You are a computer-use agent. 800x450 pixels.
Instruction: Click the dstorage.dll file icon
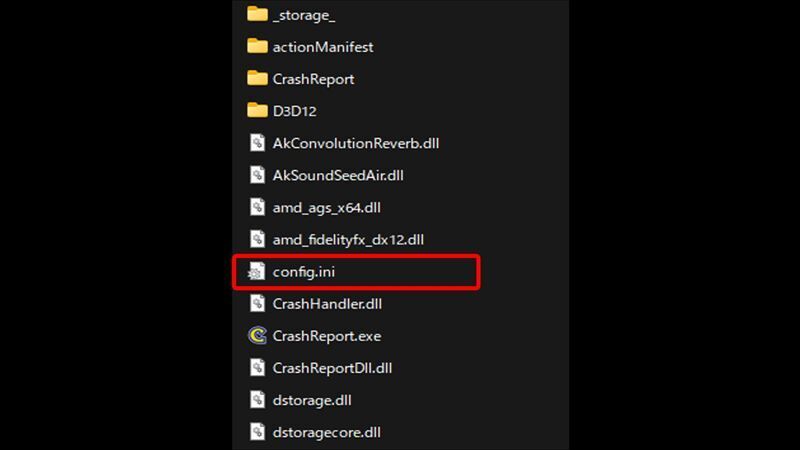pyautogui.click(x=257, y=400)
